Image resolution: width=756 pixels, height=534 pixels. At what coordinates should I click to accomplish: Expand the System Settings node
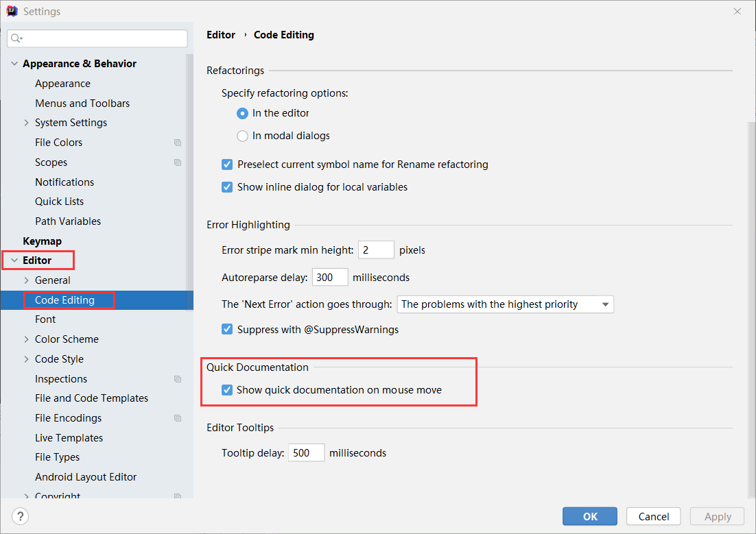(27, 123)
